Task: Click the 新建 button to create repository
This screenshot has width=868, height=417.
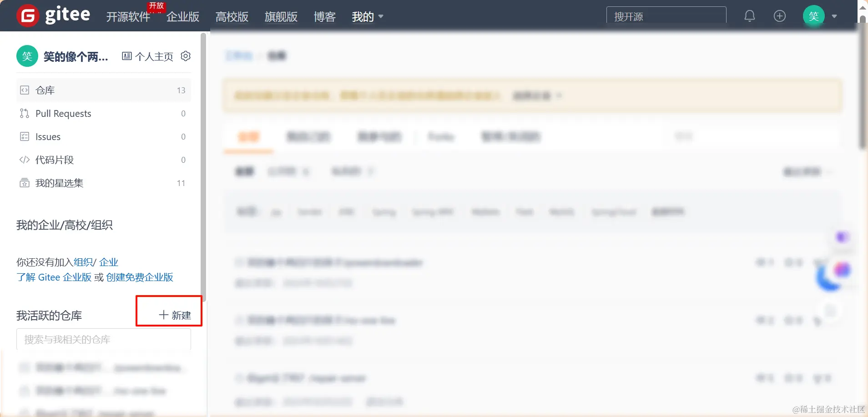Action: (x=175, y=315)
